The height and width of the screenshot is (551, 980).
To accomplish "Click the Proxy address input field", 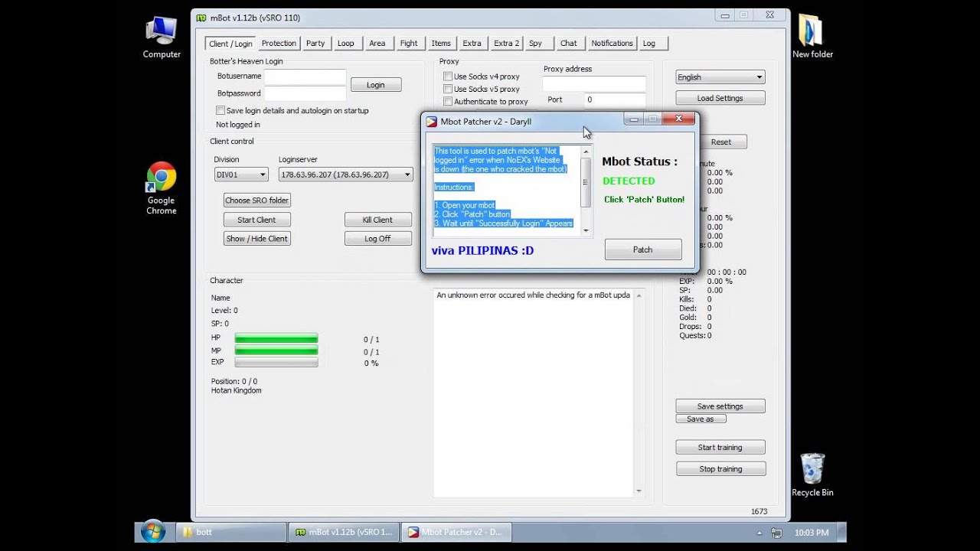I will (x=594, y=83).
